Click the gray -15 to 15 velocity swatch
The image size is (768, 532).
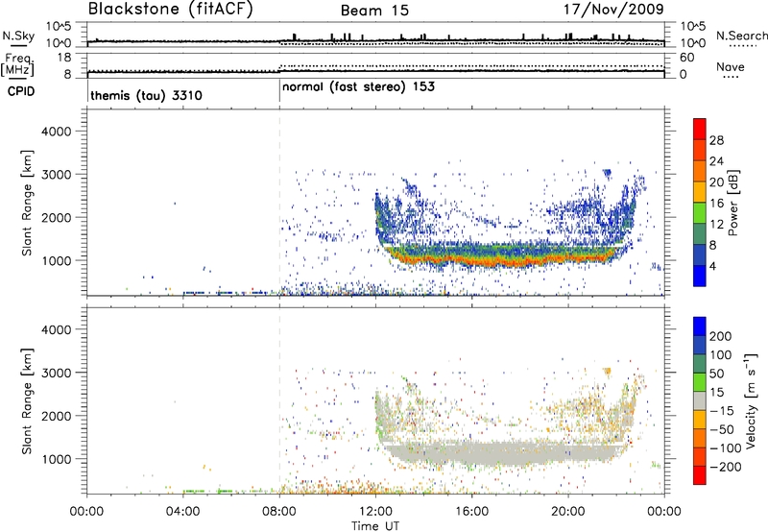700,400
